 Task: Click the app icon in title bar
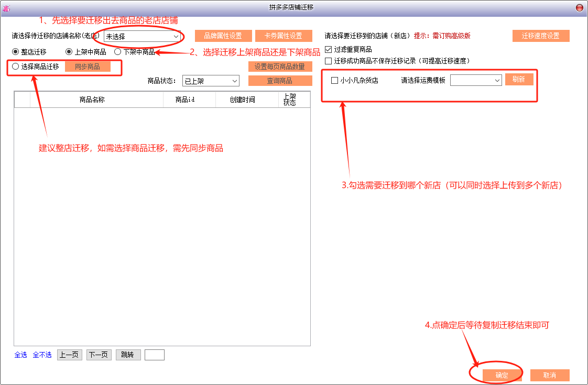[x=6, y=8]
